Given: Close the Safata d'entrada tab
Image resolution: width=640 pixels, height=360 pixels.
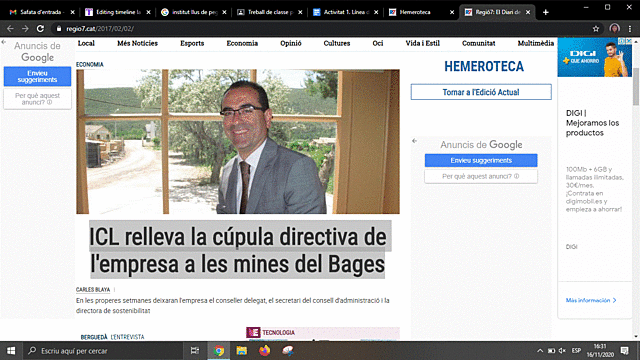Looking at the screenshot, I should point(73,12).
